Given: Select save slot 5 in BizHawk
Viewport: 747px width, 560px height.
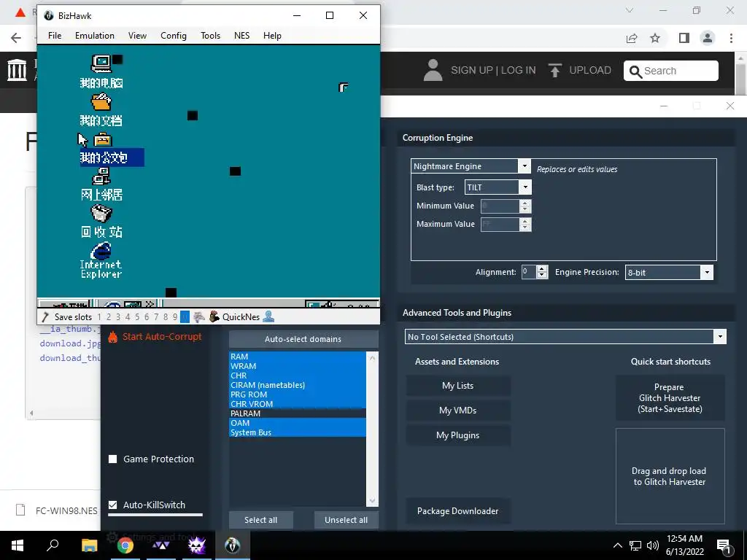Looking at the screenshot, I should tap(136, 317).
